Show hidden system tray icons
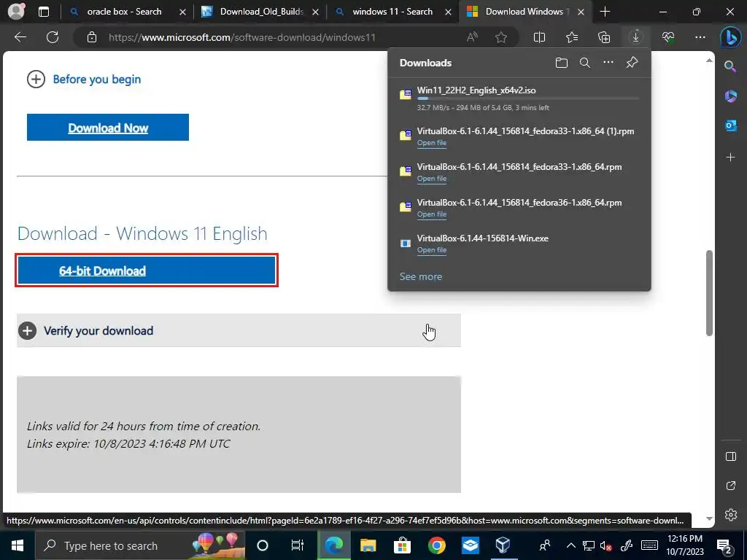Screen dimensions: 747x560 click(570, 545)
